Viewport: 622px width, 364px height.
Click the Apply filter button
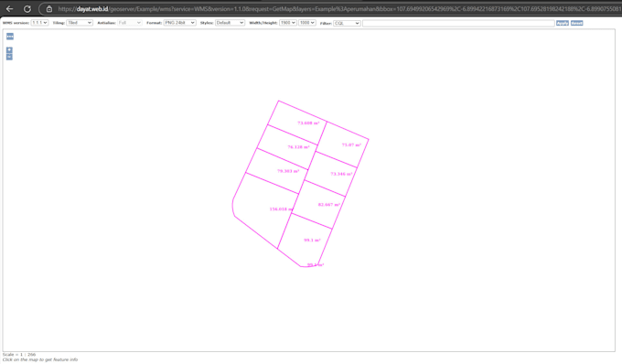tap(563, 24)
